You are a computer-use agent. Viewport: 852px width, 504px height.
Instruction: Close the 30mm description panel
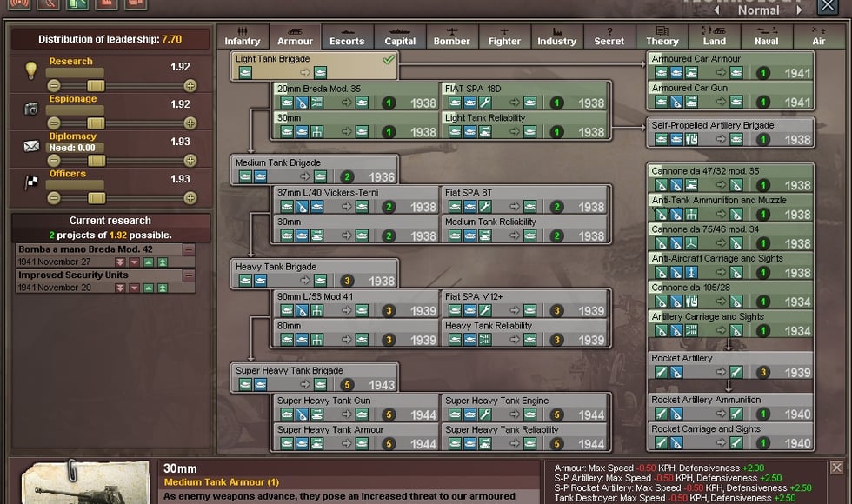[836, 468]
